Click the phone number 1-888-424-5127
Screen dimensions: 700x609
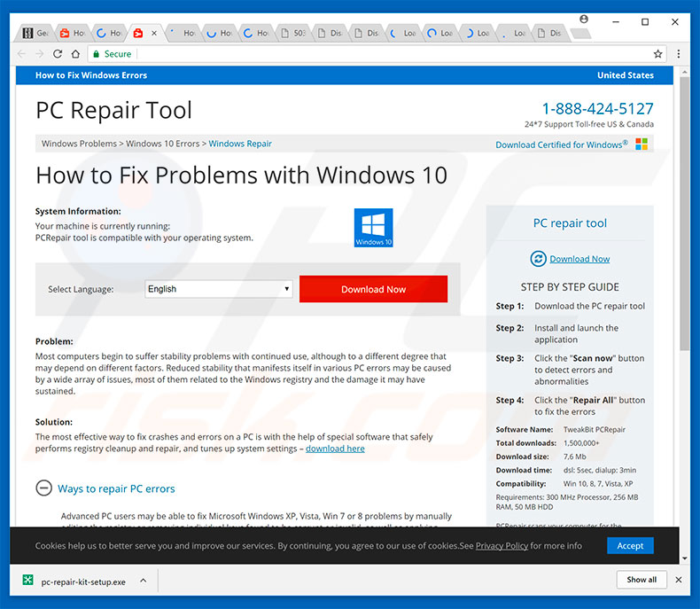coord(598,108)
